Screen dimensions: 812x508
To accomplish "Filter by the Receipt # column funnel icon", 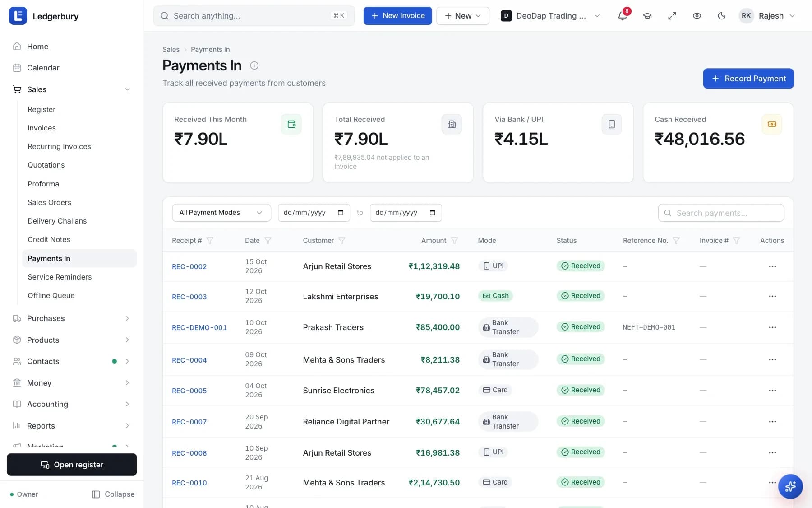I will (x=210, y=241).
